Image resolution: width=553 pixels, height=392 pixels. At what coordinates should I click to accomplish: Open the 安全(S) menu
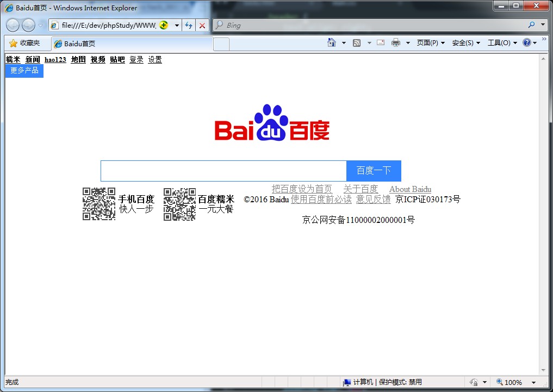point(466,42)
